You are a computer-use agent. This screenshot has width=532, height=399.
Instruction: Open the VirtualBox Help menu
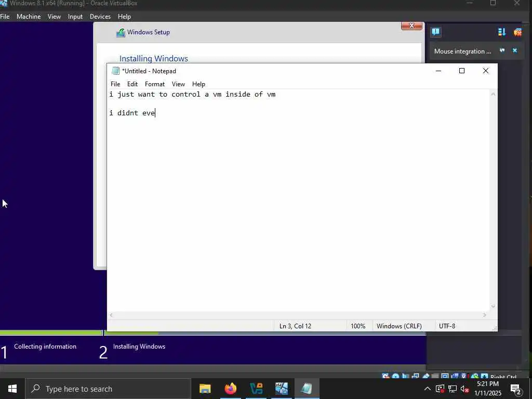coord(124,17)
